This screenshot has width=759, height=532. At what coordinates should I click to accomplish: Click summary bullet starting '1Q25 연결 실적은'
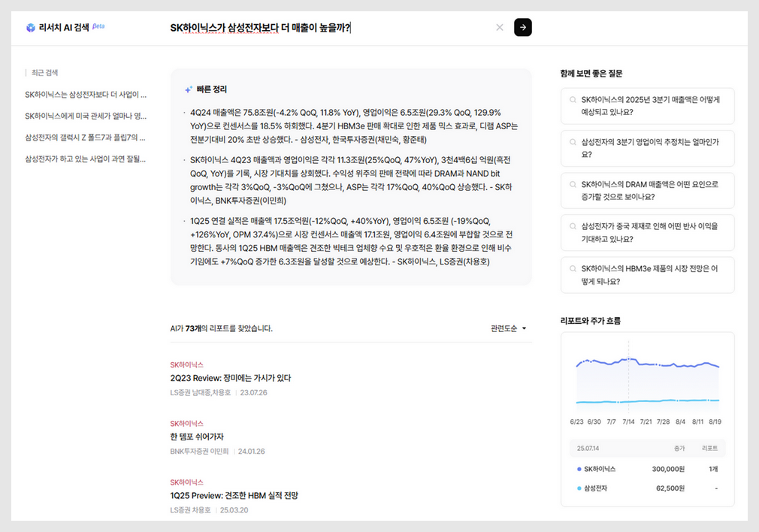coord(351,241)
